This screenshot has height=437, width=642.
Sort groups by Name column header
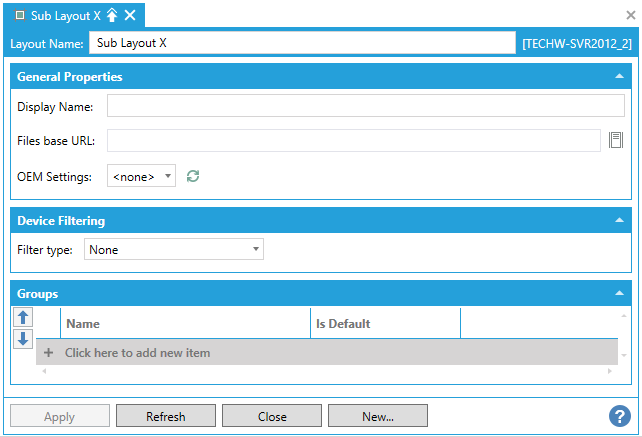click(185, 324)
